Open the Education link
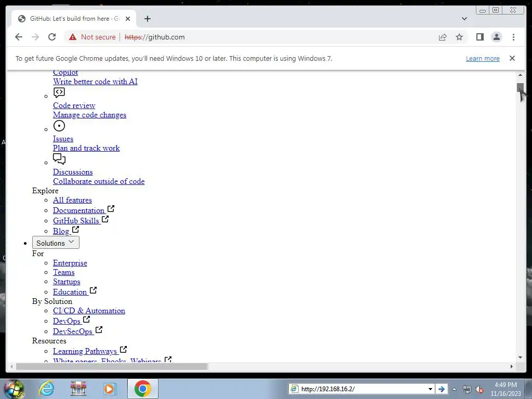This screenshot has height=399, width=532. pos(70,292)
